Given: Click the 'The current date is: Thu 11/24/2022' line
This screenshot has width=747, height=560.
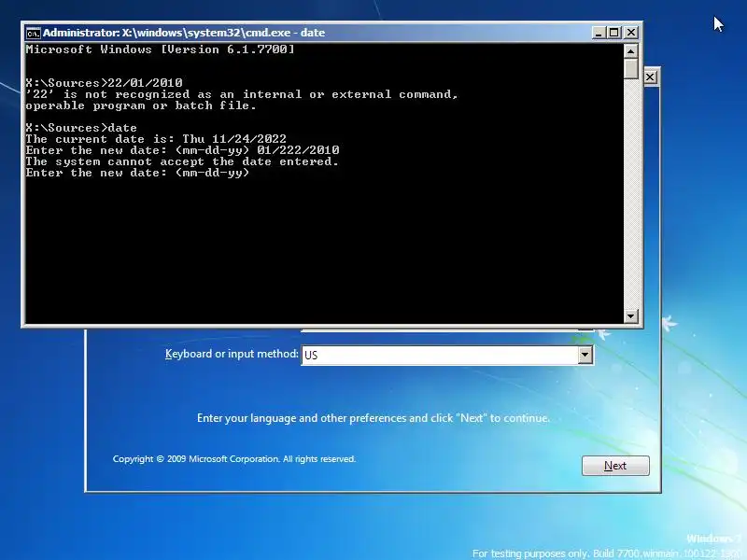Looking at the screenshot, I should pos(156,139).
